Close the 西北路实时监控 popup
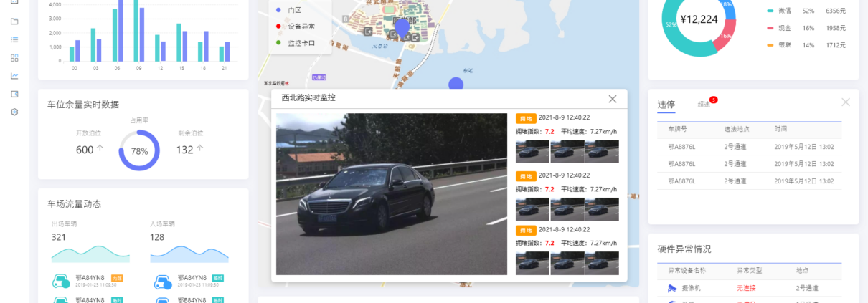The height and width of the screenshot is (303, 868). 612,99
